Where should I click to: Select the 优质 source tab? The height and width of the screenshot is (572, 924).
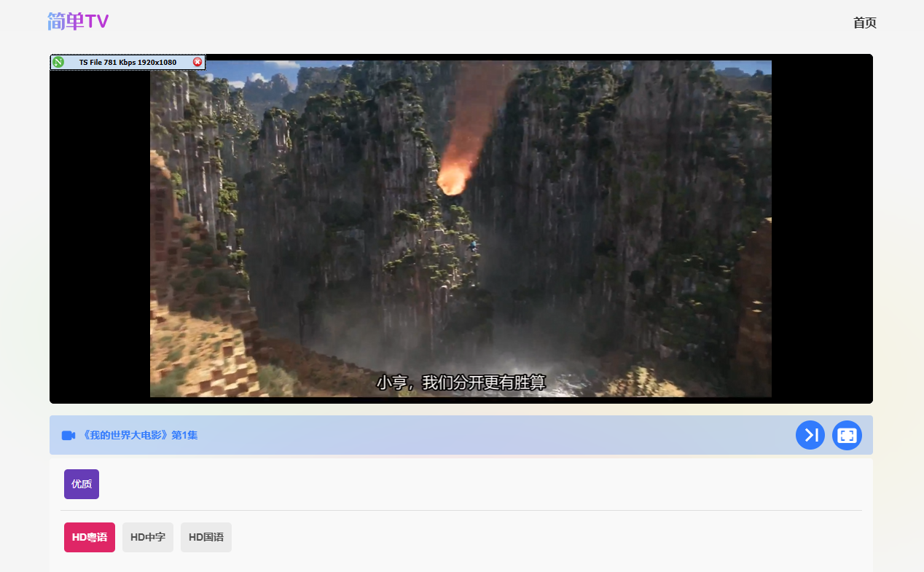(82, 484)
